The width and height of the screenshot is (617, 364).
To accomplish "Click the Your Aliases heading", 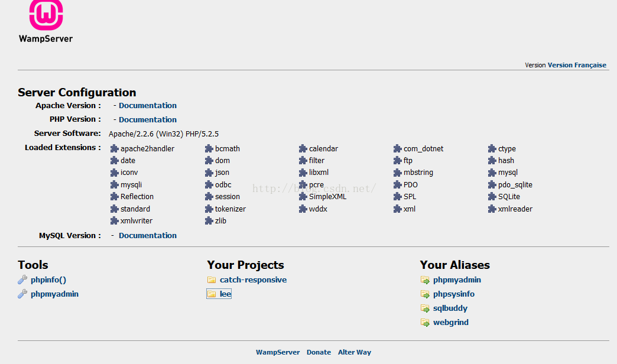I will 455,265.
